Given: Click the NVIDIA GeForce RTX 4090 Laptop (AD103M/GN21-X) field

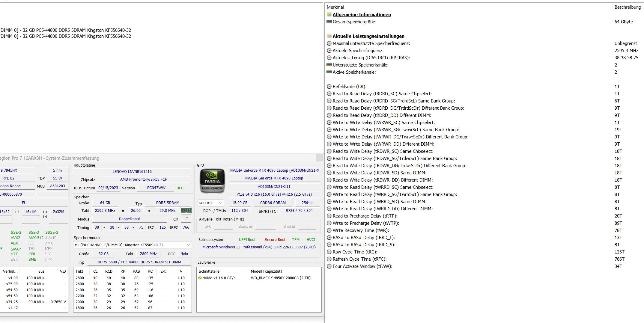Looking at the screenshot, I should tap(274, 170).
